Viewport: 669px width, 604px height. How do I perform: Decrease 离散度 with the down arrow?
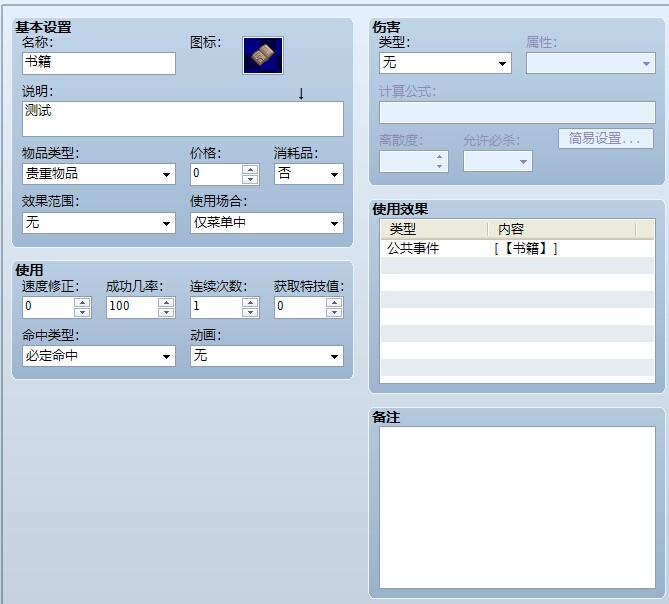click(439, 166)
